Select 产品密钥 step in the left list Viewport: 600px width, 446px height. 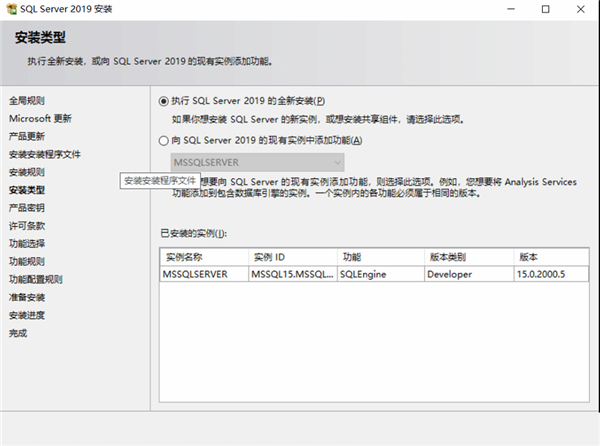pos(27,208)
